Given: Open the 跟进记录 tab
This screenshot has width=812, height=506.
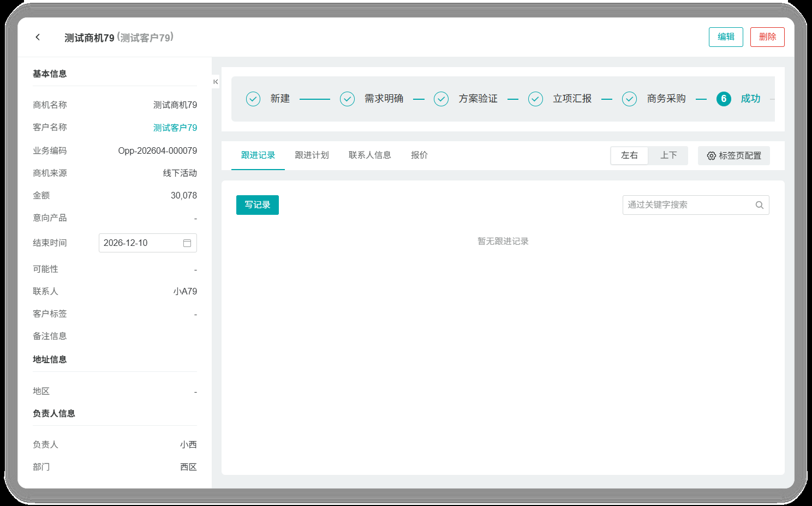Looking at the screenshot, I should click(x=258, y=155).
